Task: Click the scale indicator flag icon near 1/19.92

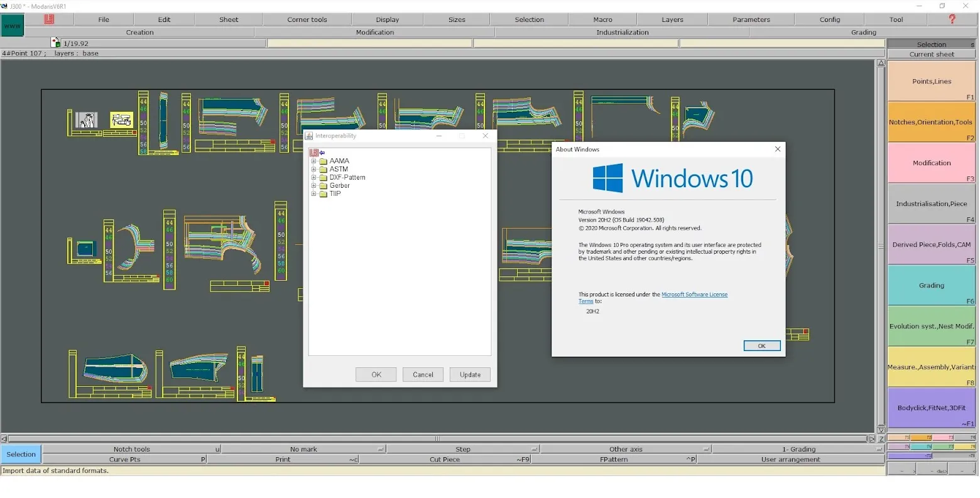Action: coord(55,43)
